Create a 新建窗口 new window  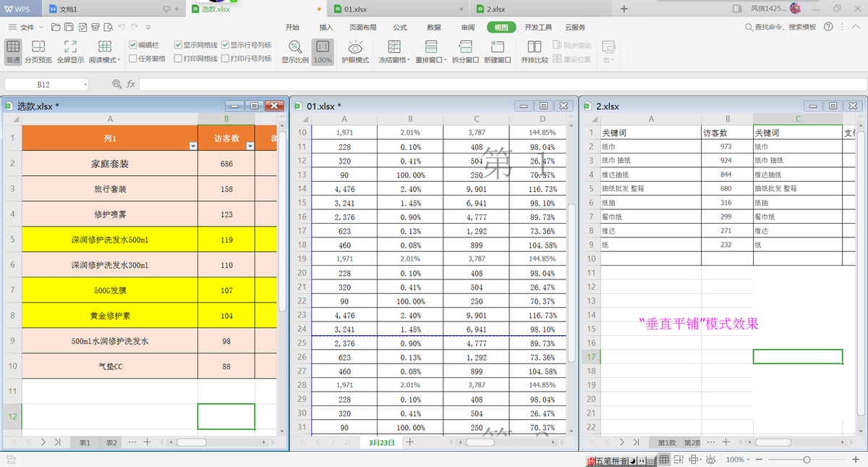(x=498, y=51)
